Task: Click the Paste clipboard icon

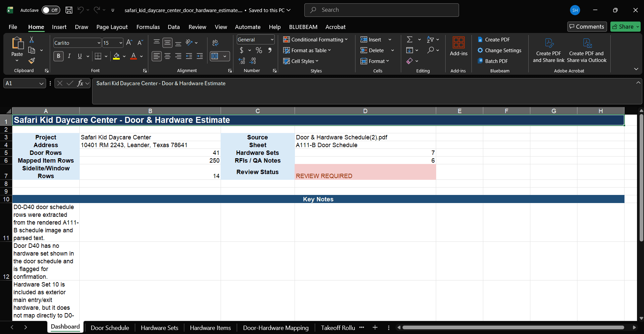Action: tap(17, 44)
